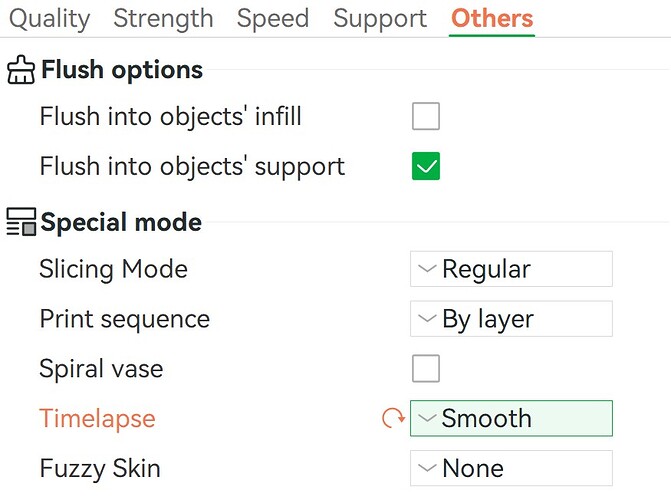This screenshot has width=671, height=500.
Task: Open the Slicing Mode Regular dropdown
Action: 511,269
